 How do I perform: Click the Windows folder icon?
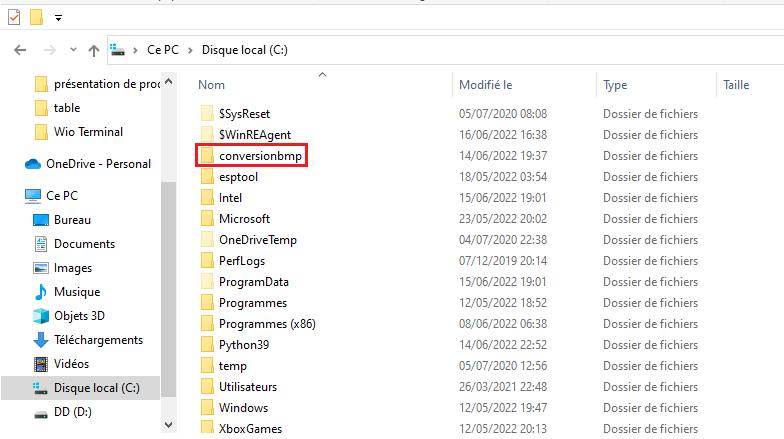pos(207,408)
